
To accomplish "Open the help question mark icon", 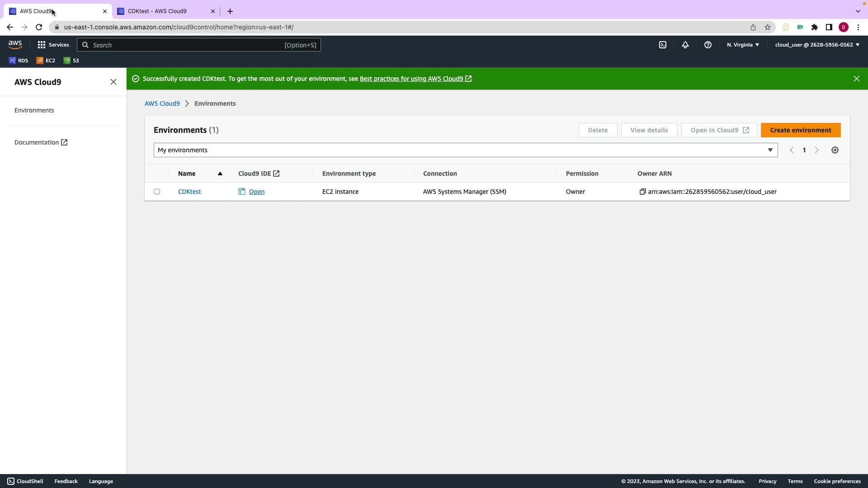I will click(x=708, y=45).
